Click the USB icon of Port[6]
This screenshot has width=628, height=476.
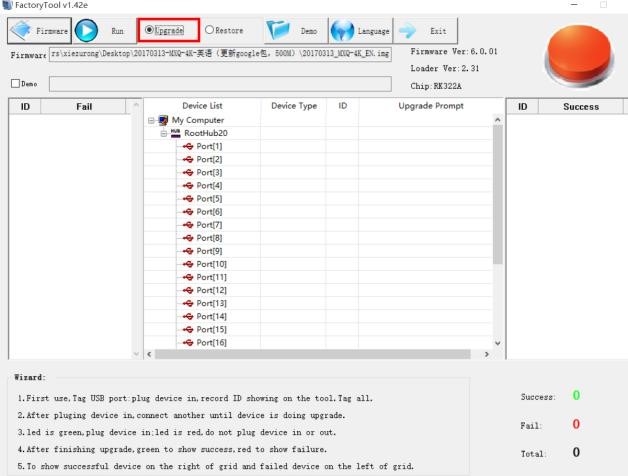coord(188,212)
